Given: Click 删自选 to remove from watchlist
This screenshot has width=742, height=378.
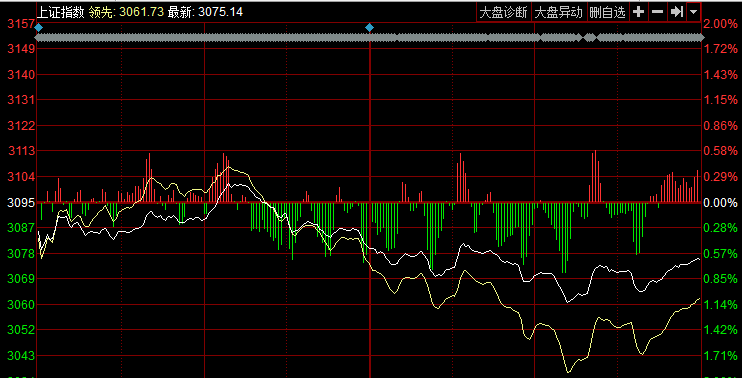Looking at the screenshot, I should 608,12.
